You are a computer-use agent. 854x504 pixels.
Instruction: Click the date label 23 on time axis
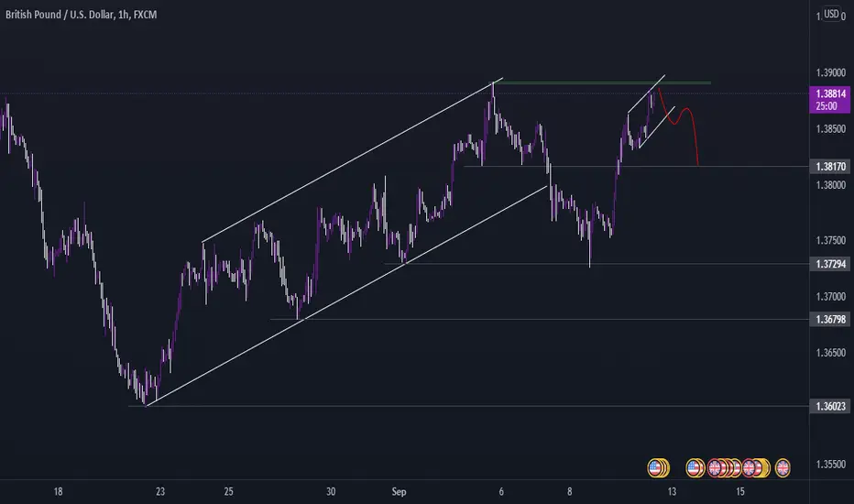pos(160,491)
